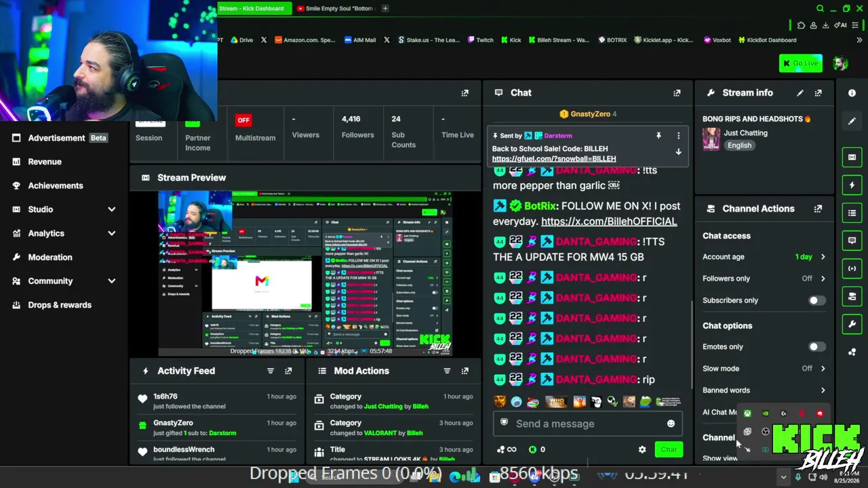Open browser downloads icon
Screen dimensions: 868x488
point(826,25)
